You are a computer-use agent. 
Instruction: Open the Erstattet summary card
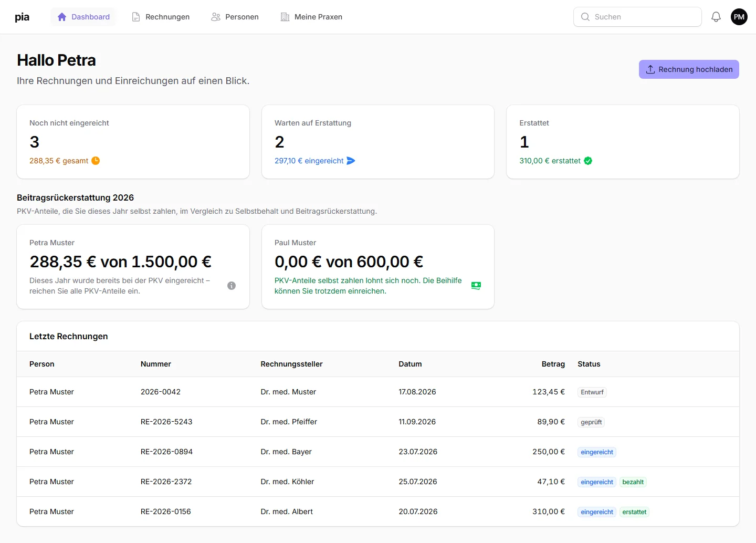pyautogui.click(x=623, y=142)
